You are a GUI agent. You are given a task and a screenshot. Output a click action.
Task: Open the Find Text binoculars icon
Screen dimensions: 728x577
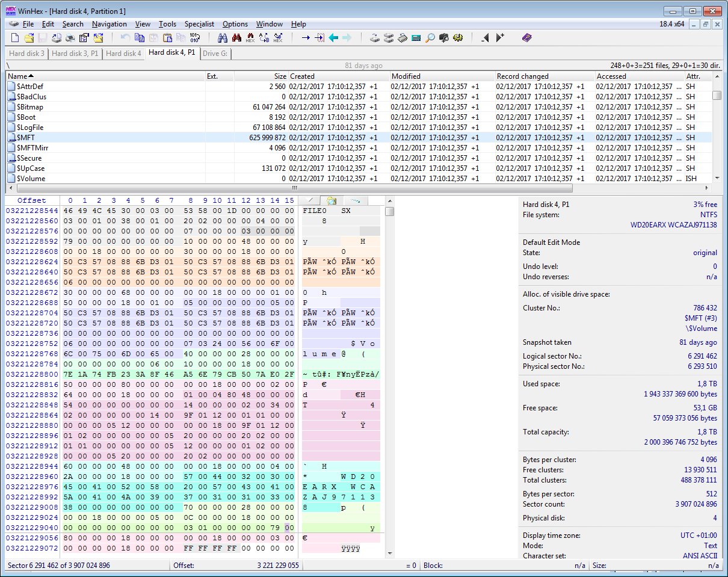(x=223, y=38)
